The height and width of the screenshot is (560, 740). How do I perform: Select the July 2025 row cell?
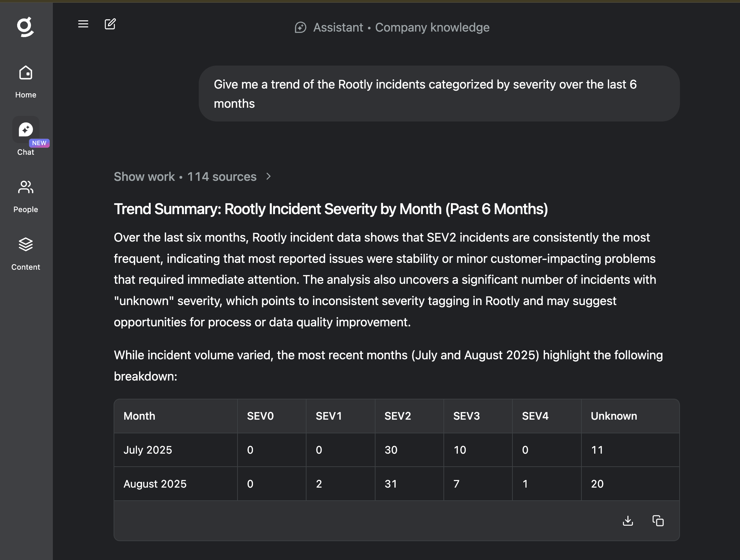pos(148,450)
